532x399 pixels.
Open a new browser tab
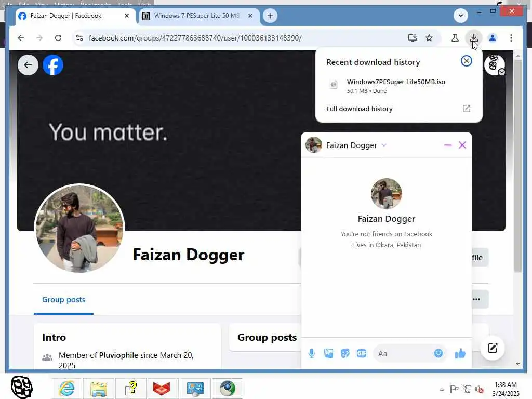(x=270, y=16)
